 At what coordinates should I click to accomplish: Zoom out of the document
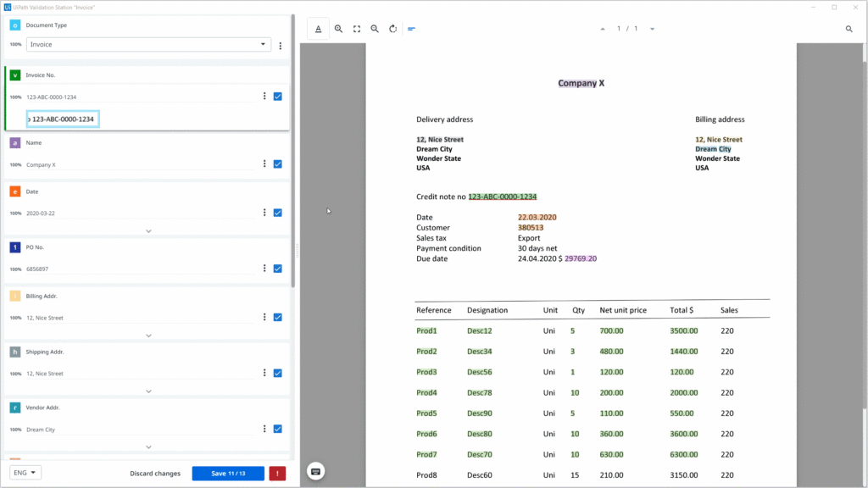(375, 29)
